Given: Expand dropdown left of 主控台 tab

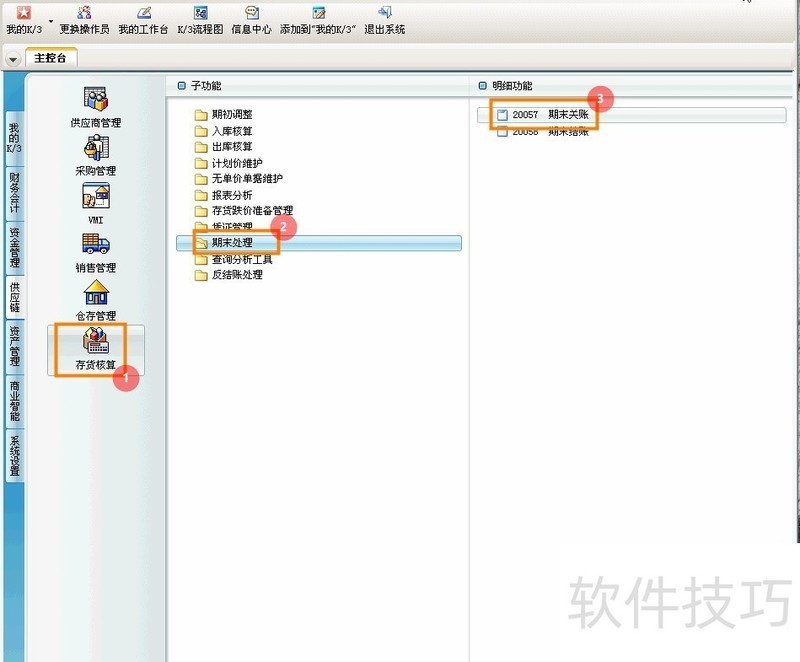Looking at the screenshot, I should [13, 59].
